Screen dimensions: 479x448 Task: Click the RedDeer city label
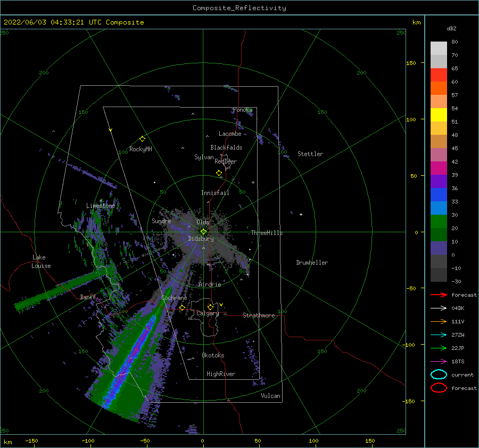pos(226,161)
